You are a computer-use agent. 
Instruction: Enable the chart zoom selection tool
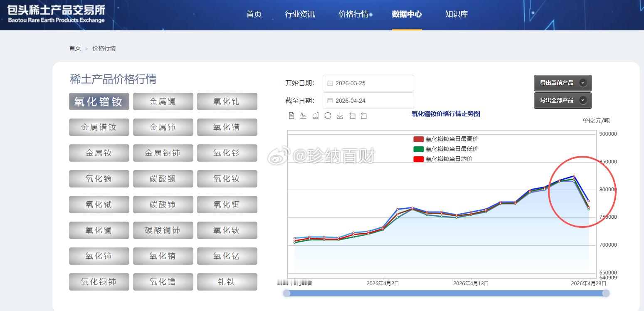352,116
